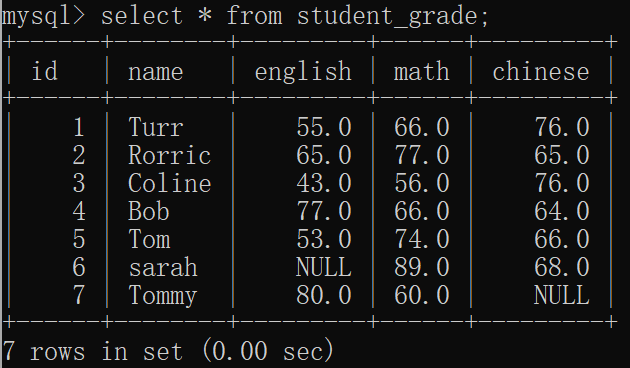This screenshot has height=368, width=630.
Task: Click Tom's math score 74.0
Action: 421,239
